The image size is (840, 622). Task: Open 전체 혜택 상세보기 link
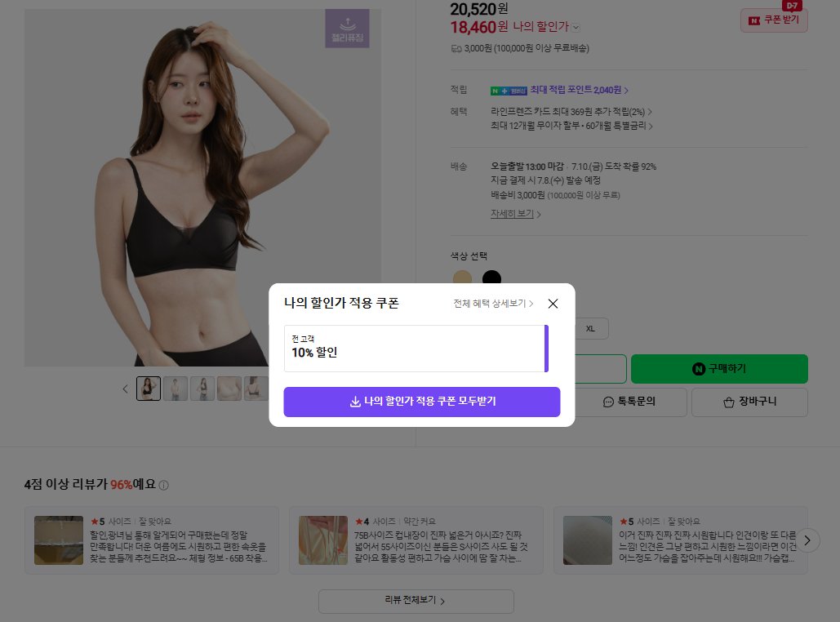click(x=493, y=304)
